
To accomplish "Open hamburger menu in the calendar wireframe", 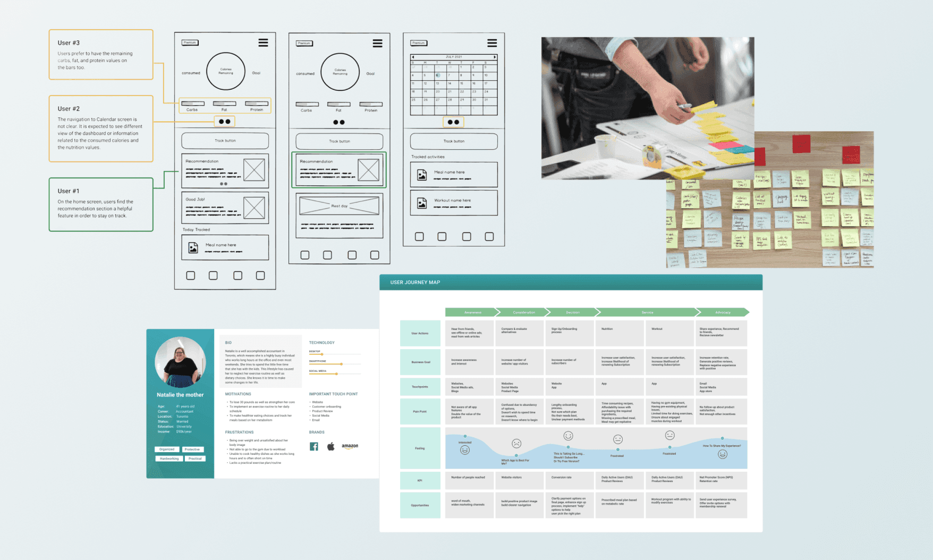I will point(492,43).
